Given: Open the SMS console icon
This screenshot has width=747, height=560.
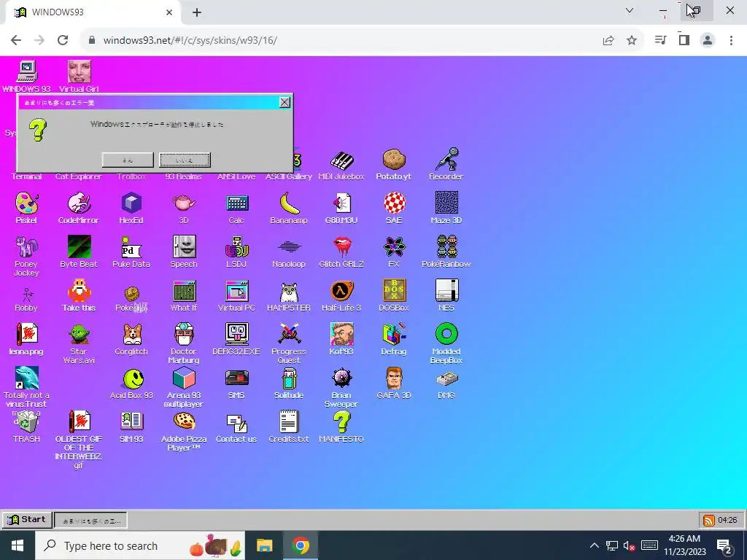Looking at the screenshot, I should click(x=237, y=378).
